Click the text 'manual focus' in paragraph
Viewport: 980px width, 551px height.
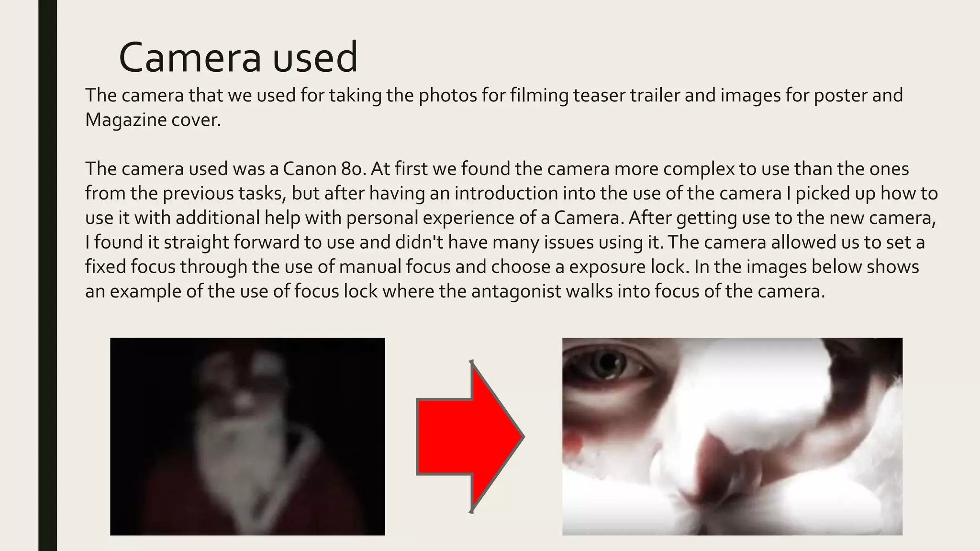pyautogui.click(x=395, y=266)
